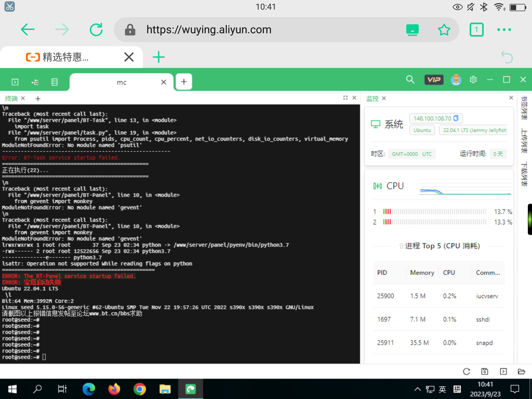Click the server list icon in green toolbar
532x399 pixels.
[55, 82]
